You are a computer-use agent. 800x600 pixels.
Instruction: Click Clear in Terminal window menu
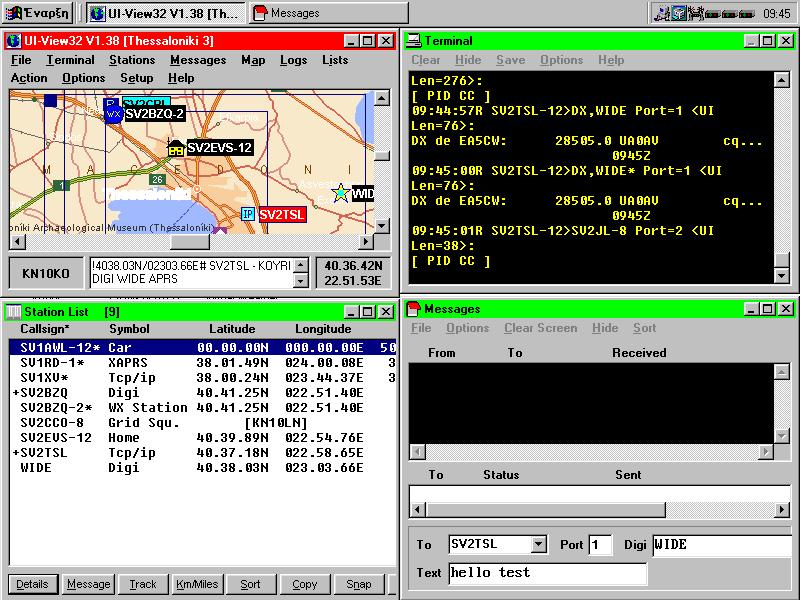point(426,60)
